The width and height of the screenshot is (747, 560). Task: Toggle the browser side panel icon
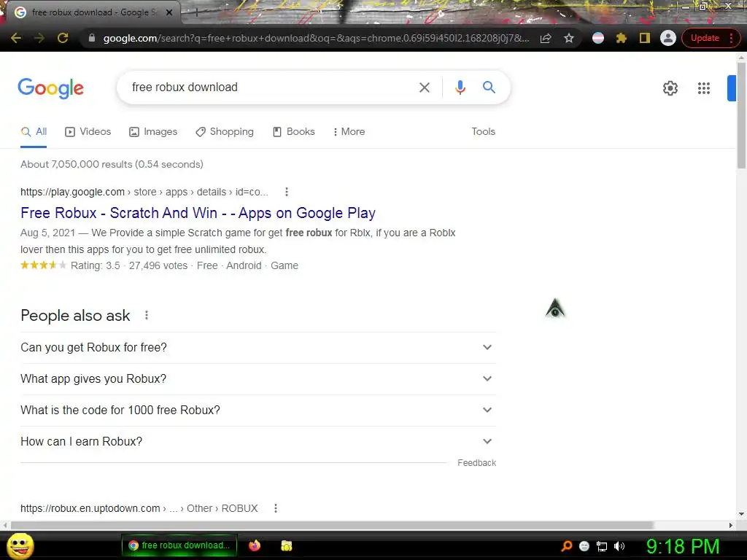[x=645, y=38]
